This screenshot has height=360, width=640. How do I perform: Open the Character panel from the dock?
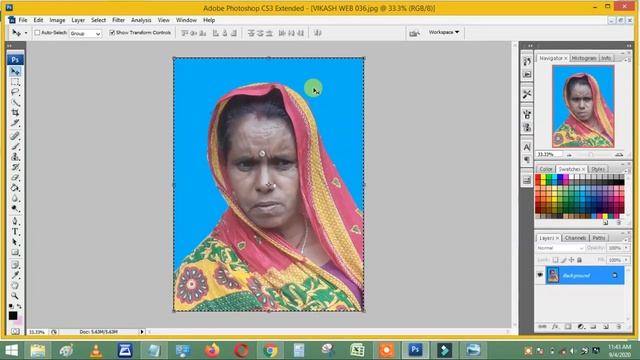pyautogui.click(x=527, y=147)
